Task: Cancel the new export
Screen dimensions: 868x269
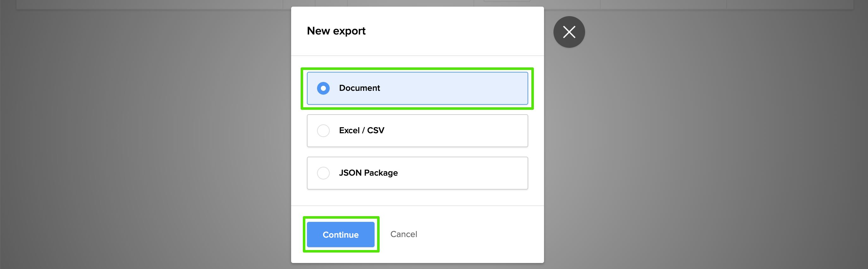Action: tap(403, 234)
